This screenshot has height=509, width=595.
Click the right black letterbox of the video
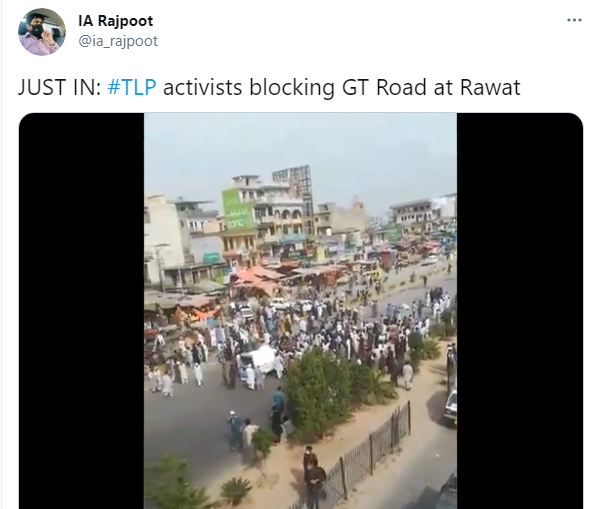(x=520, y=310)
